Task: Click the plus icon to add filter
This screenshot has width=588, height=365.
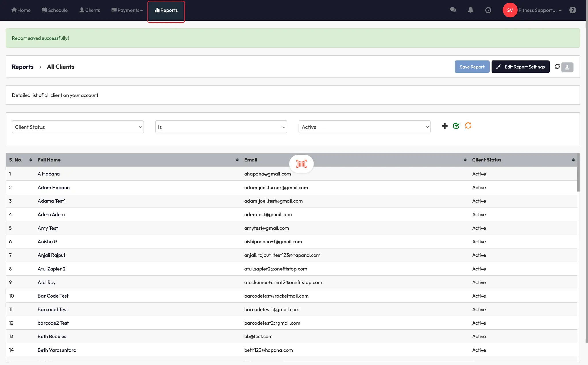Action: click(444, 126)
